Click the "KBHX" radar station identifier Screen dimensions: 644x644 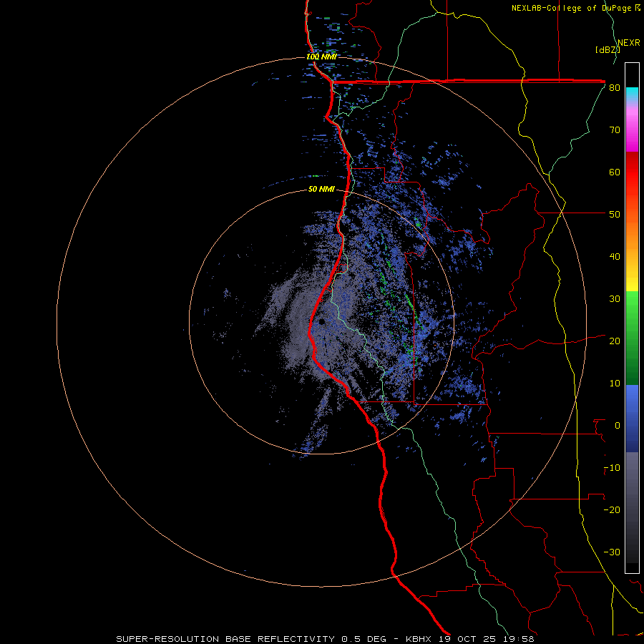[419, 639]
